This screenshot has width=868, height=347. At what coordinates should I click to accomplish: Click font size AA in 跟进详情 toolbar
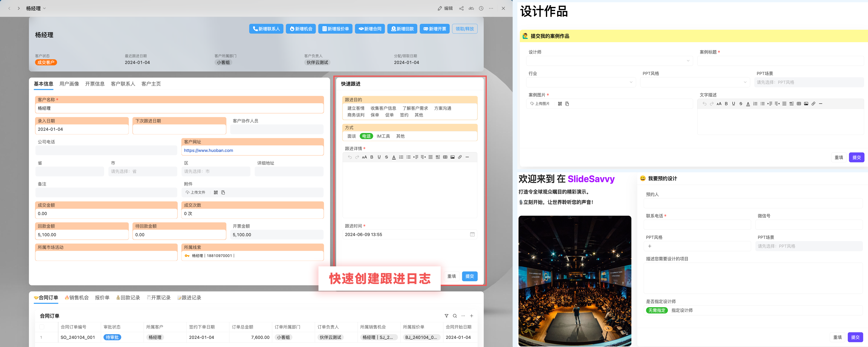click(364, 157)
